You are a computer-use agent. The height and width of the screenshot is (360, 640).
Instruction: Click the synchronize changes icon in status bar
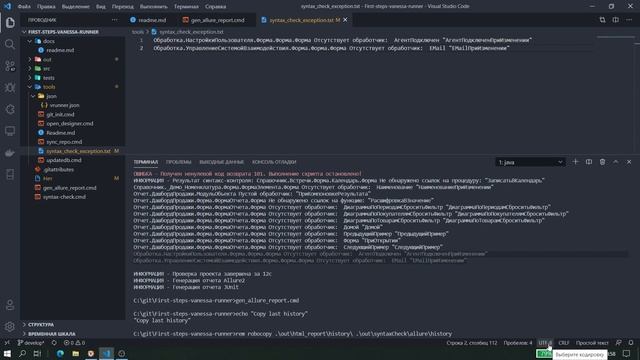coord(54,343)
